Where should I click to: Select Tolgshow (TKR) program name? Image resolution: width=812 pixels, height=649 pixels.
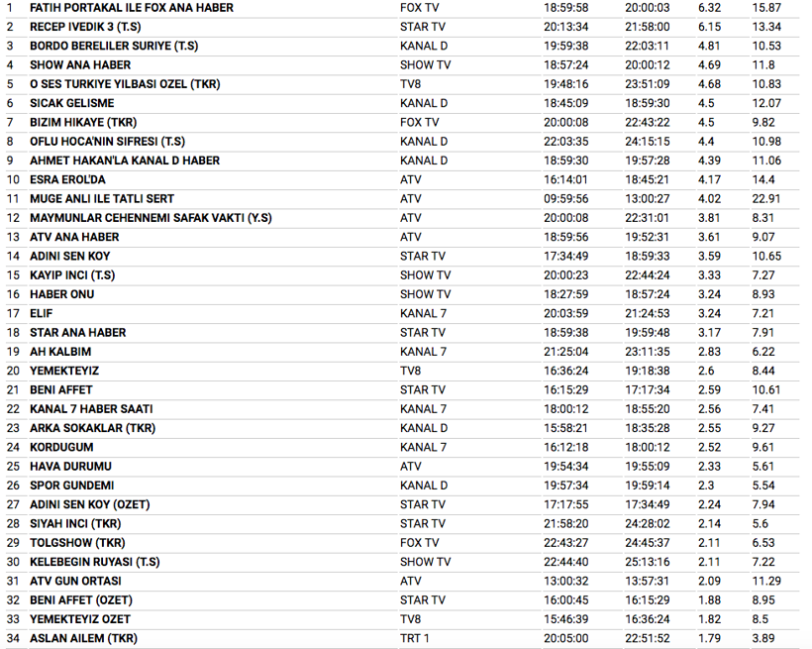[77, 543]
